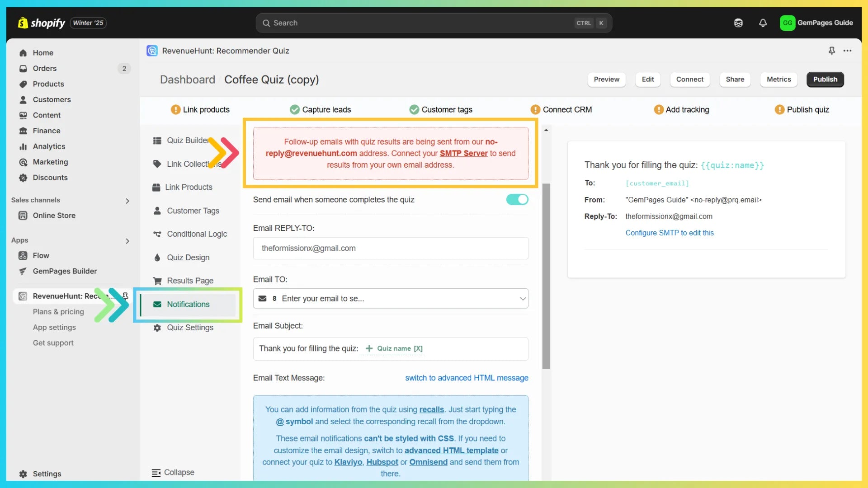Click the Orders inbox icon
The image size is (868, 488).
pyautogui.click(x=23, y=68)
